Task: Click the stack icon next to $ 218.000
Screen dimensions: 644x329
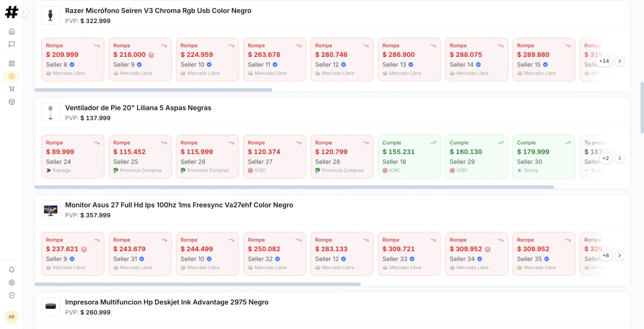Action: point(151,55)
